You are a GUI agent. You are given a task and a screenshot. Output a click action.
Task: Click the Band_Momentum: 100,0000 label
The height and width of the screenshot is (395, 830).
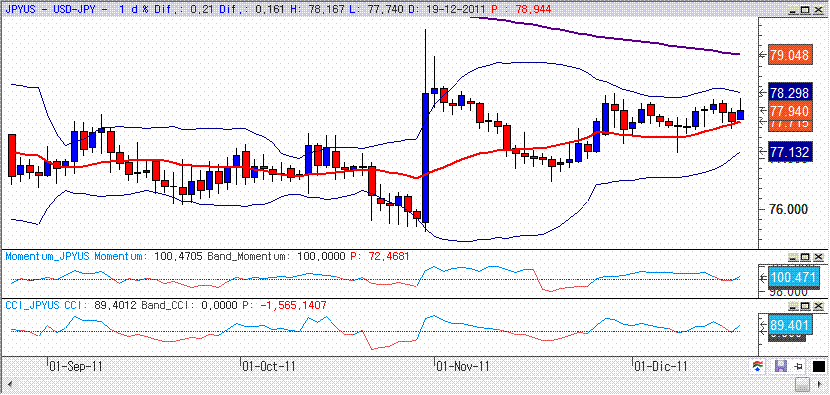coord(277,256)
